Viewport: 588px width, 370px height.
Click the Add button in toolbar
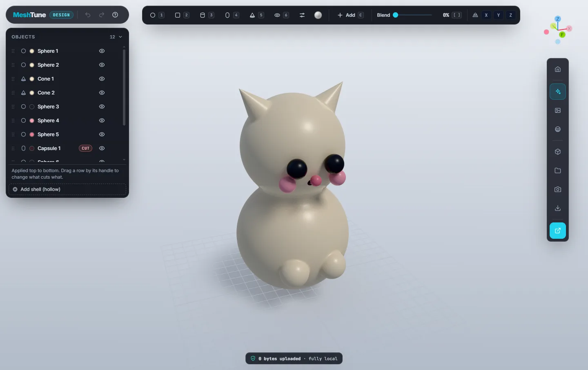coord(350,15)
